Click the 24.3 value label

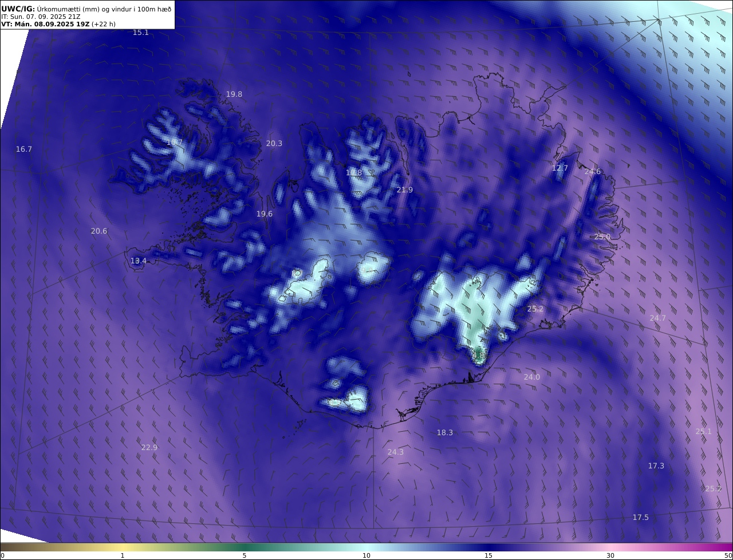point(396,452)
